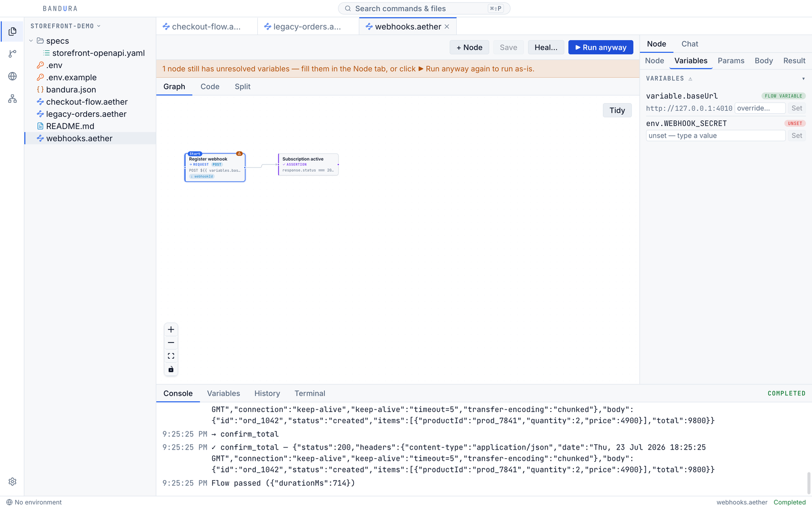The height and width of the screenshot is (508, 812).
Task: Click the Save button
Action: [x=509, y=47]
